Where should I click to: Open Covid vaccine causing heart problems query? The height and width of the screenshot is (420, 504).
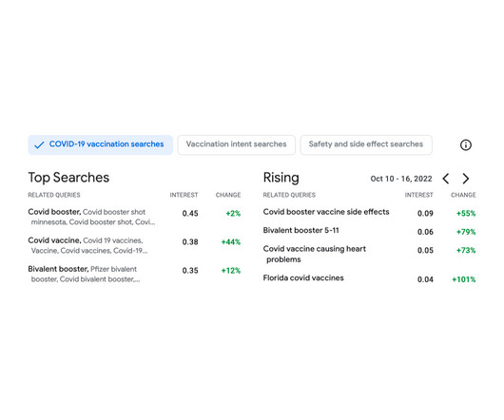pyautogui.click(x=315, y=254)
